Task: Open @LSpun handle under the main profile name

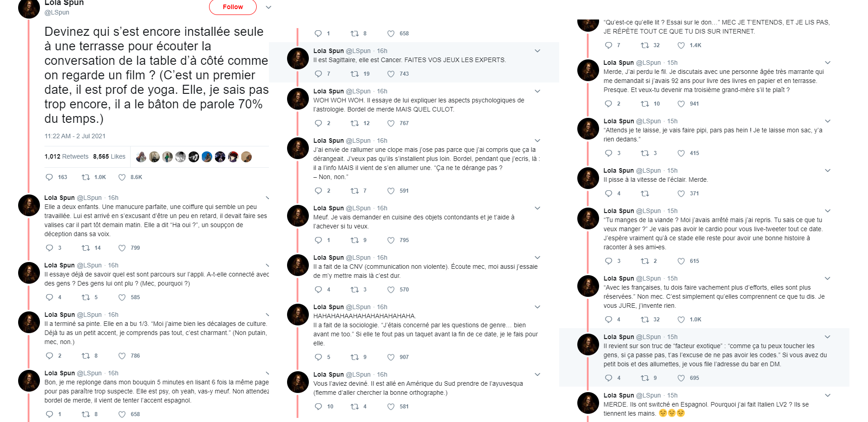Action: 57,12
